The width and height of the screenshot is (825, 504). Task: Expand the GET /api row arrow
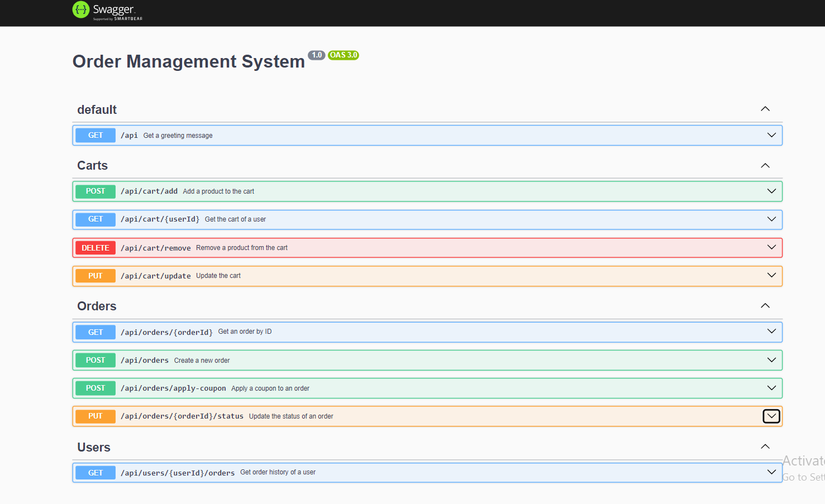tap(771, 135)
